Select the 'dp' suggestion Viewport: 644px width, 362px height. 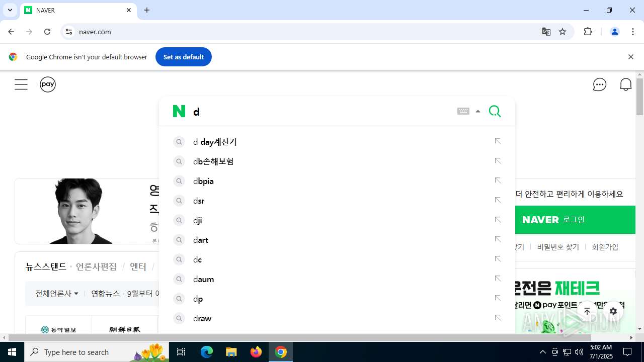(198, 299)
